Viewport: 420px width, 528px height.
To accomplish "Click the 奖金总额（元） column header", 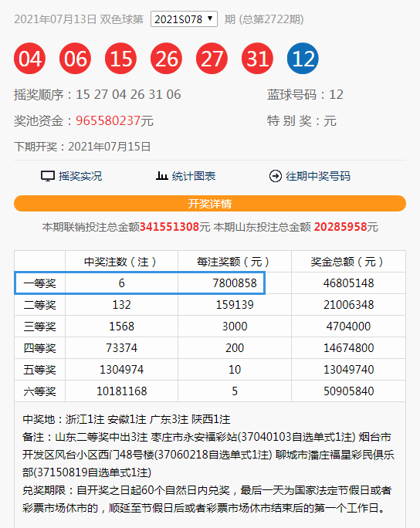I will (x=348, y=262).
